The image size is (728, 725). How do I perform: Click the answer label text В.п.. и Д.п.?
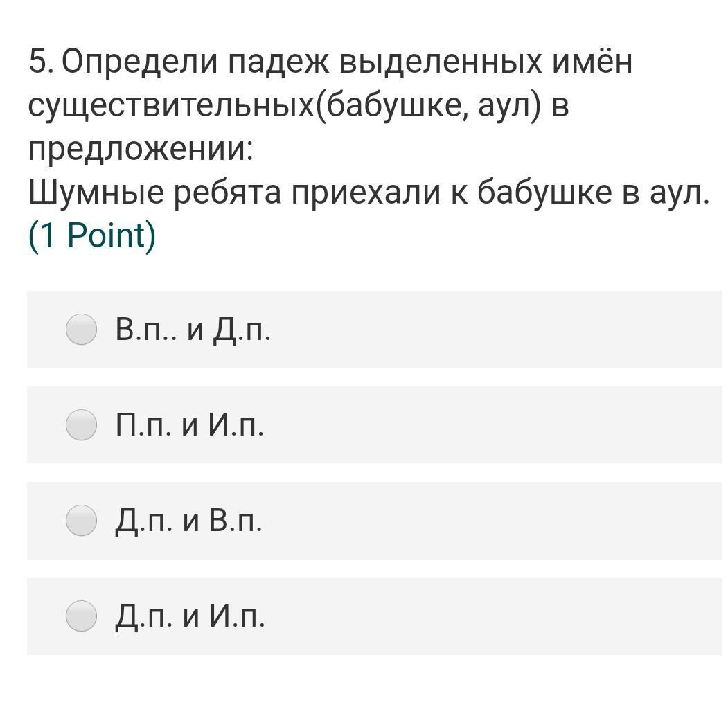193,330
